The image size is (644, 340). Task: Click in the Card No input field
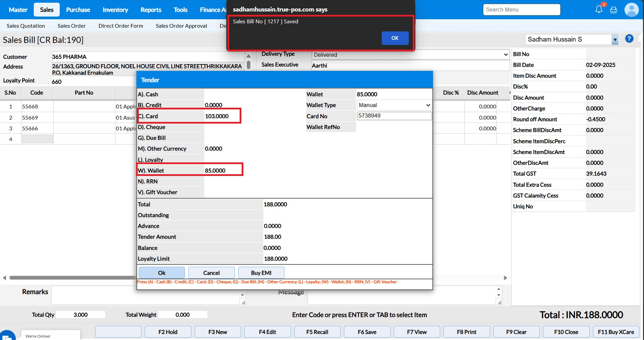point(394,116)
